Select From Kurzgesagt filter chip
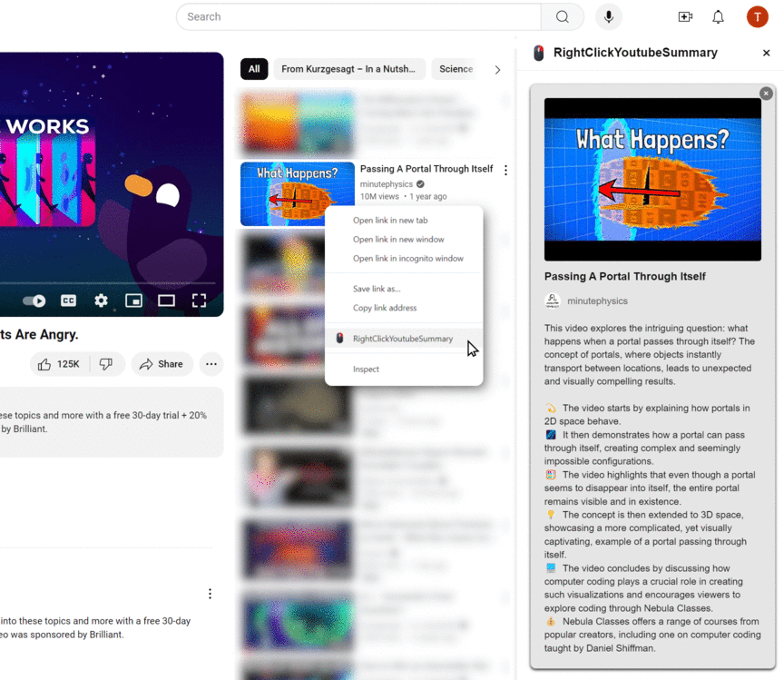784x680 pixels. click(348, 69)
